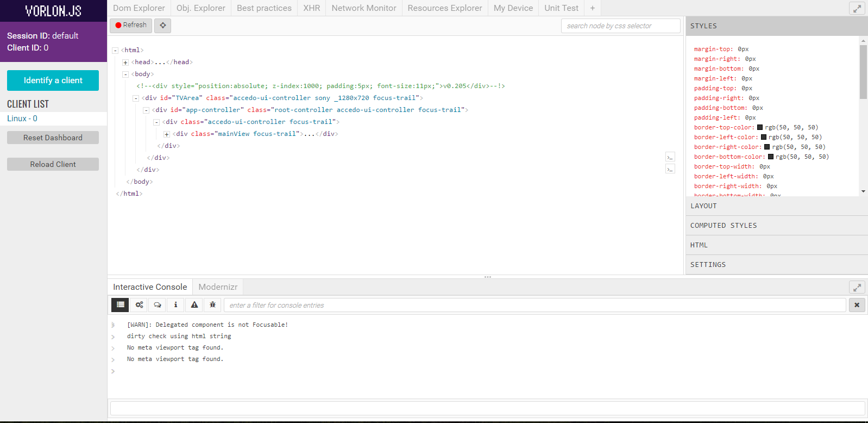
Task: Expand the head node
Action: point(125,63)
